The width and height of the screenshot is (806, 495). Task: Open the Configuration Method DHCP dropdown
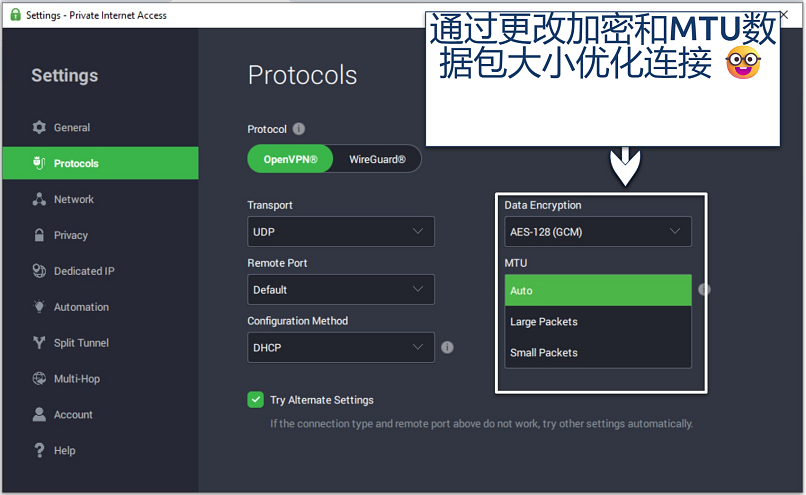coord(341,347)
